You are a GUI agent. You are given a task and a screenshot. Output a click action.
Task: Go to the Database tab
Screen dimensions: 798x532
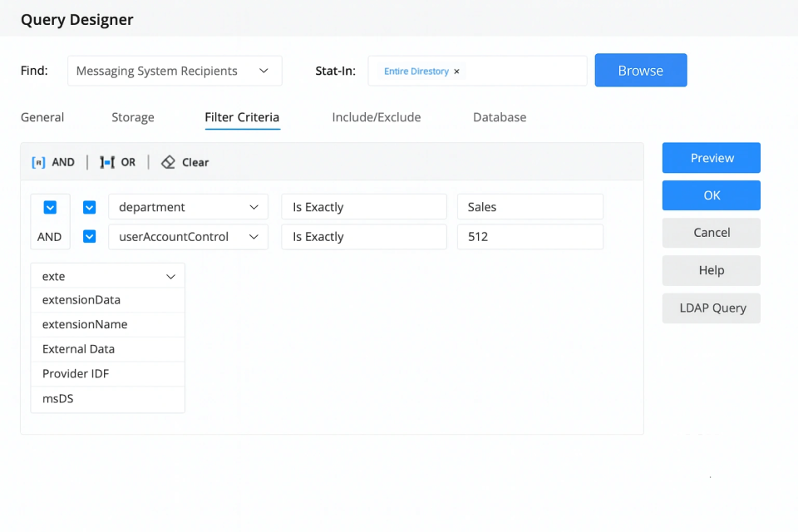click(x=500, y=117)
